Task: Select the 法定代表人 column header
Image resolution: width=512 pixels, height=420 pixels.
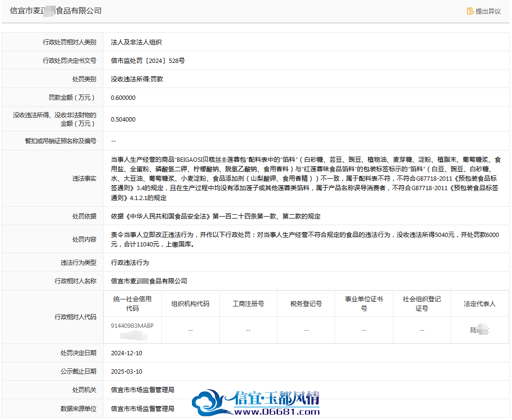Action: point(479,304)
